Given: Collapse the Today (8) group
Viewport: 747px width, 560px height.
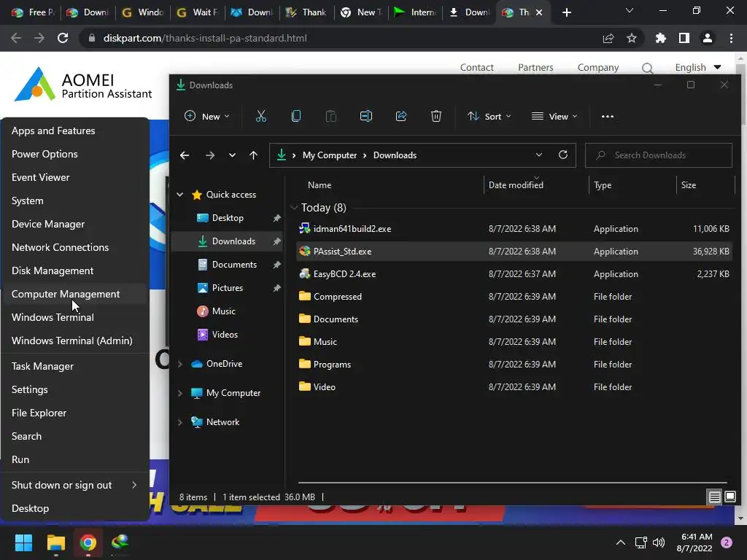Looking at the screenshot, I should 295,208.
